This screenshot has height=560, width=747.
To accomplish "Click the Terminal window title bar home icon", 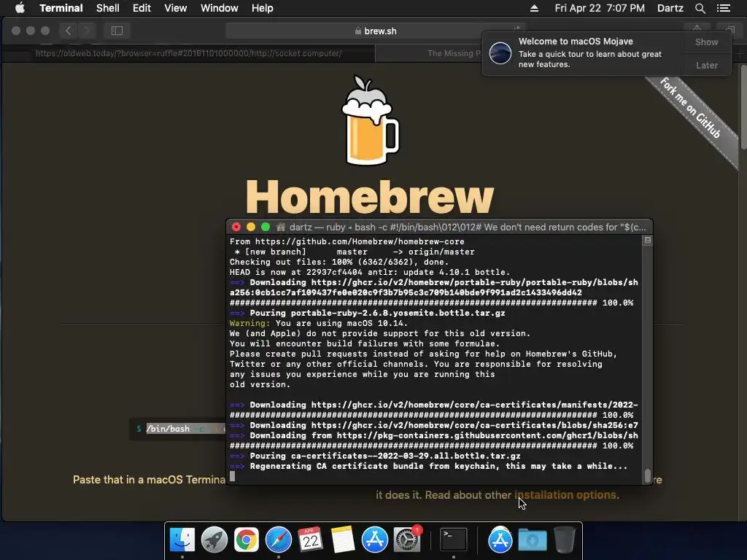I will point(281,227).
